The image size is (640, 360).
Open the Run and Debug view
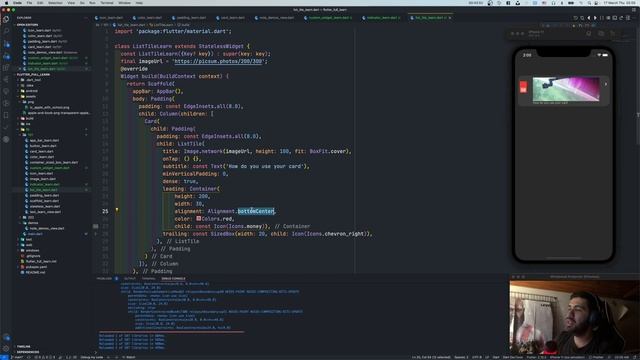pyautogui.click(x=6, y=56)
